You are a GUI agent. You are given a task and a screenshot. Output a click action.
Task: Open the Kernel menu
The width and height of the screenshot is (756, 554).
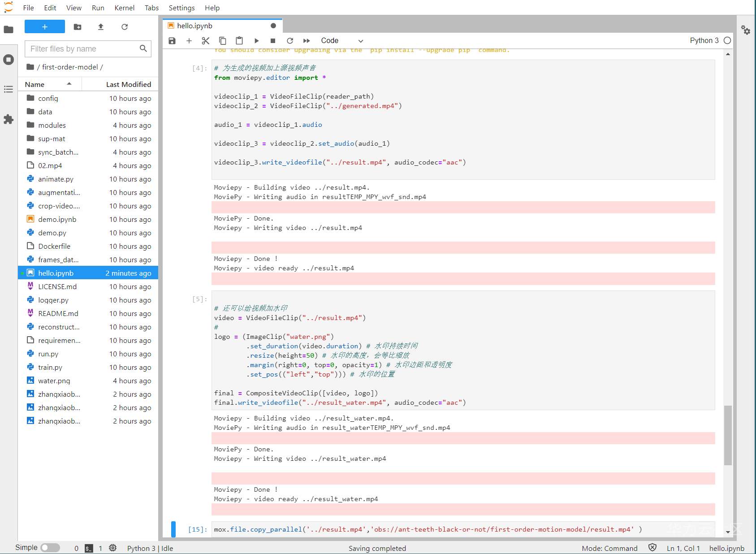124,8
